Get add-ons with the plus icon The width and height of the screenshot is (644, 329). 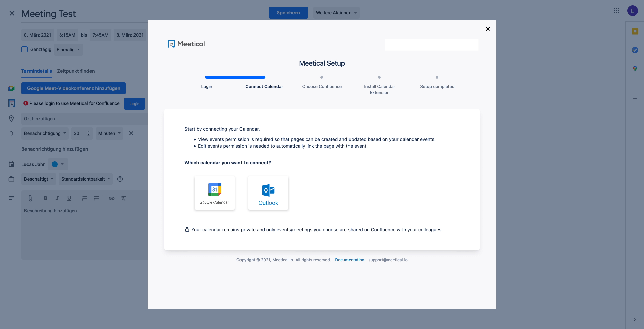click(x=635, y=99)
